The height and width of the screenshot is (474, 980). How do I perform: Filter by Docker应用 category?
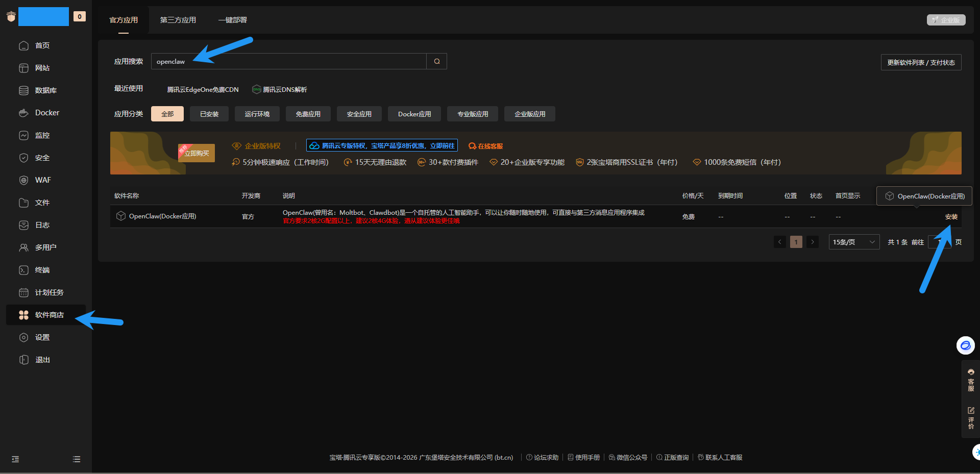click(x=414, y=114)
